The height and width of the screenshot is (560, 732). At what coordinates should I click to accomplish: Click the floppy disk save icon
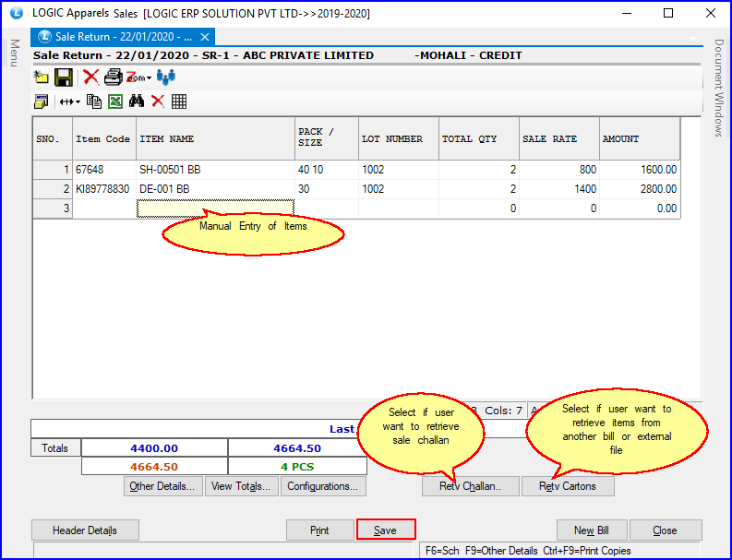point(64,77)
